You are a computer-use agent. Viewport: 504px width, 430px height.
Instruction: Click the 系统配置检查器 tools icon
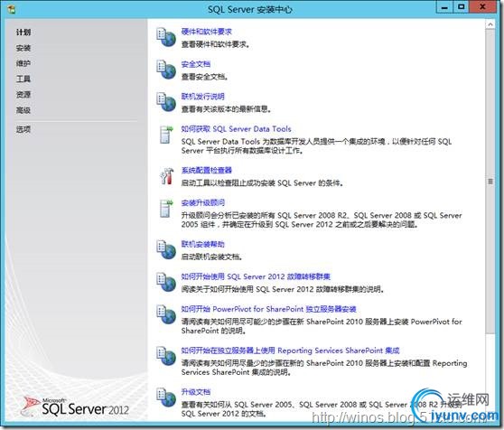(166, 176)
